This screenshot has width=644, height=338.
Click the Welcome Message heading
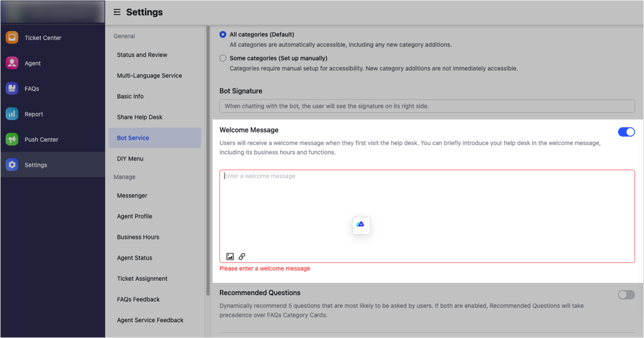pyautogui.click(x=249, y=130)
